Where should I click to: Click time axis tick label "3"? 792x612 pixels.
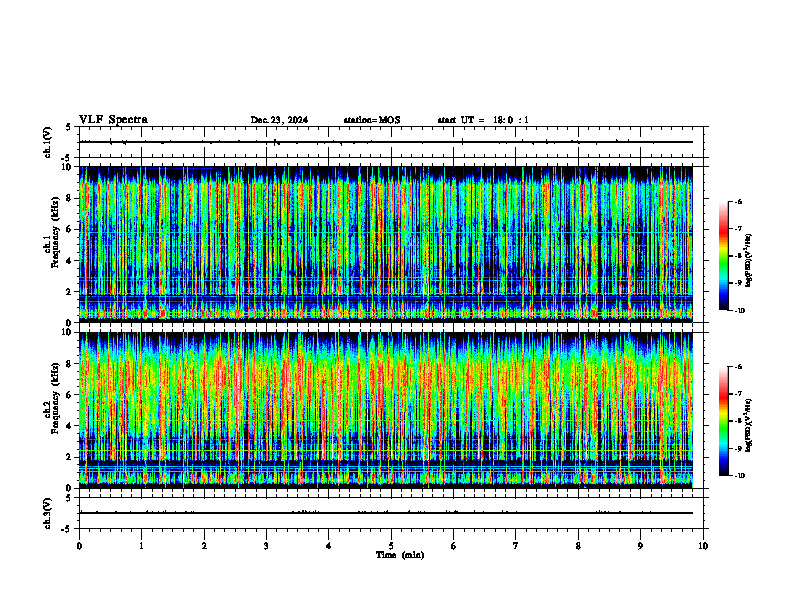pyautogui.click(x=266, y=546)
